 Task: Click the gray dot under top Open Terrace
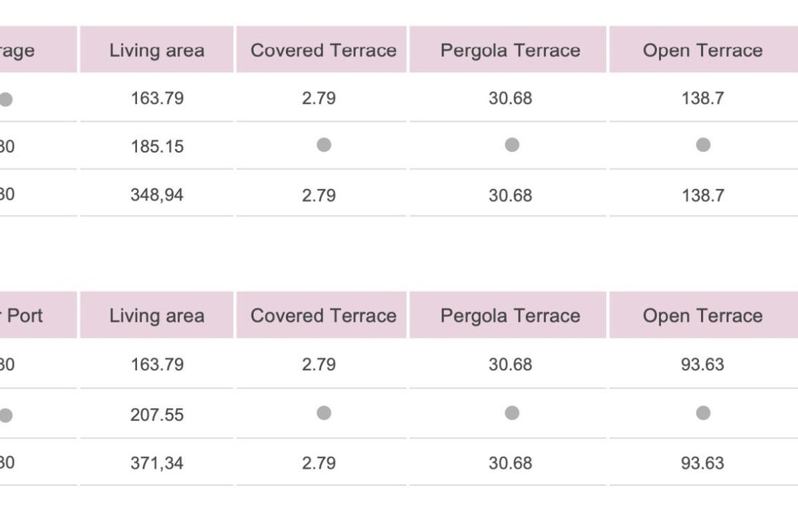pos(703,145)
